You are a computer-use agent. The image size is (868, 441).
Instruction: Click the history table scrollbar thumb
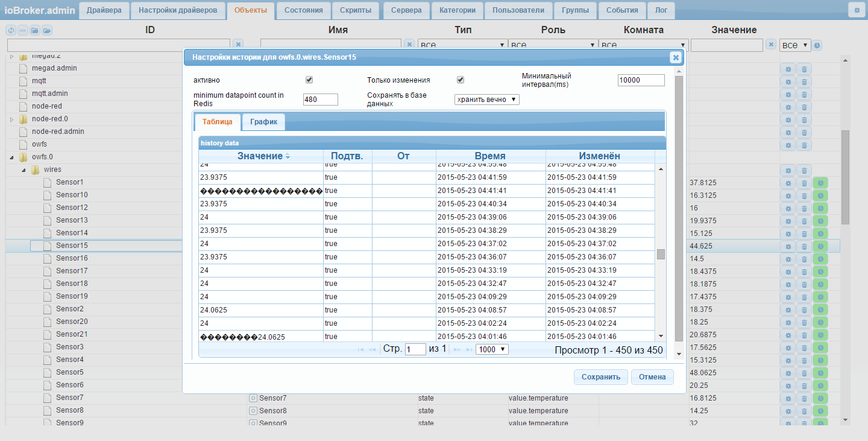661,254
